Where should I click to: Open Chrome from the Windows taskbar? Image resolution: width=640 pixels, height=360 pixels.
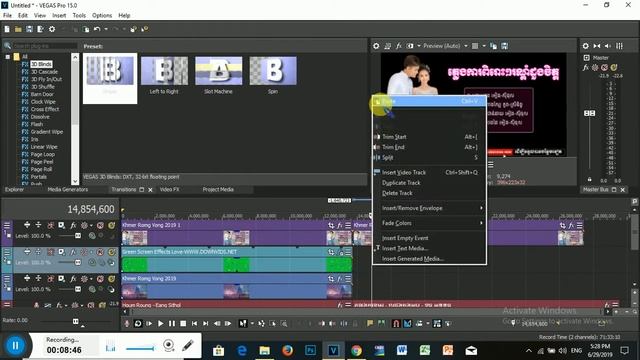click(x=356, y=351)
